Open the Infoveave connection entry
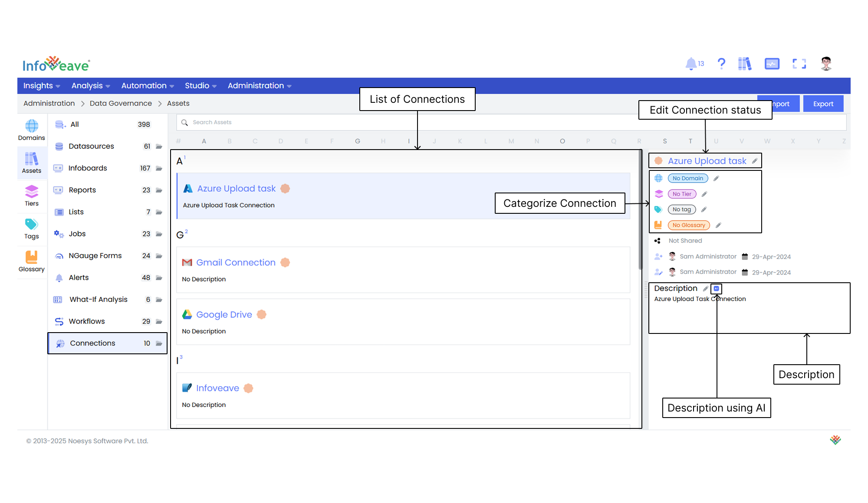This screenshot has height=503, width=868. pos(217,388)
